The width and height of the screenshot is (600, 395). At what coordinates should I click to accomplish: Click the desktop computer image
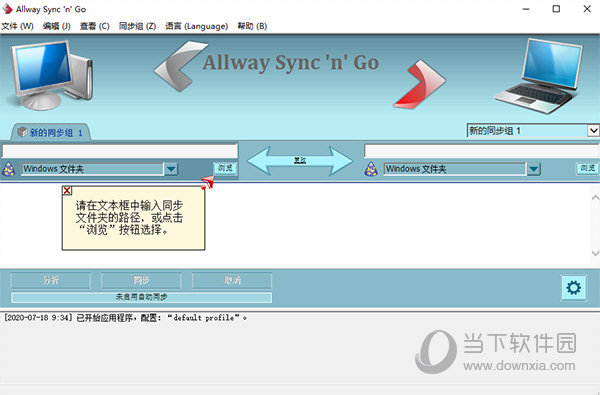(52, 75)
